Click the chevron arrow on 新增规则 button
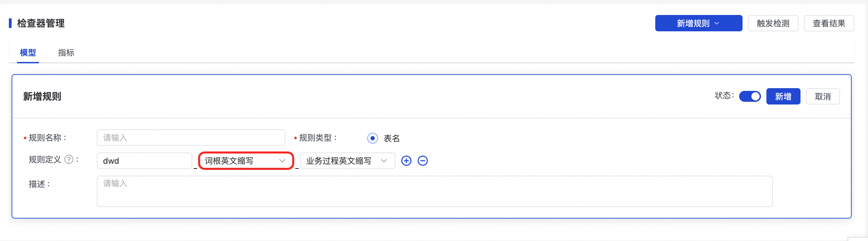This screenshot has width=868, height=241. 716,23
